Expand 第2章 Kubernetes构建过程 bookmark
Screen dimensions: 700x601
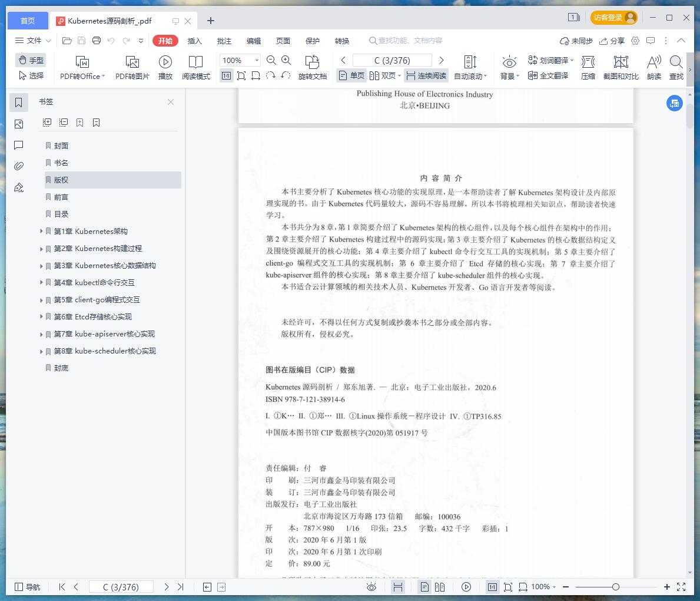(41, 249)
